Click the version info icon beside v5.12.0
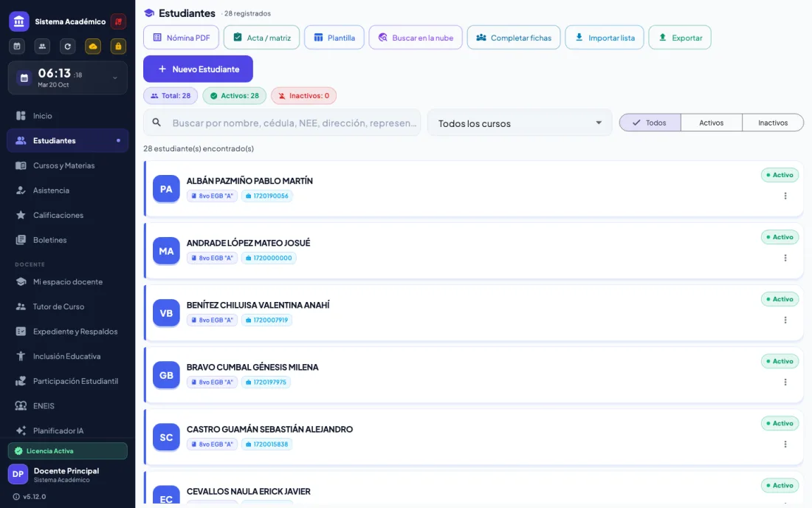This screenshot has height=508, width=812. pyautogui.click(x=16, y=497)
